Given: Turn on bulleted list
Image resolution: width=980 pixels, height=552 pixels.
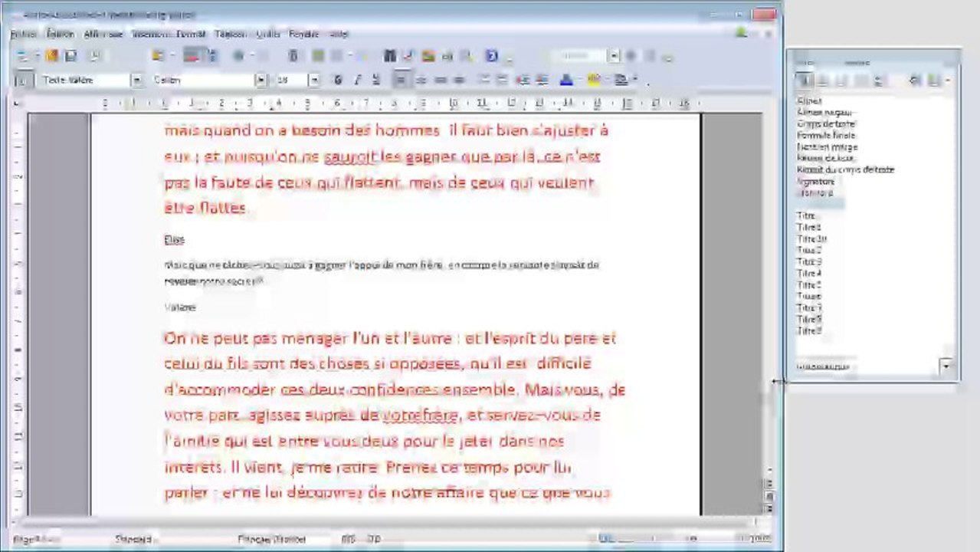Looking at the screenshot, I should point(503,80).
